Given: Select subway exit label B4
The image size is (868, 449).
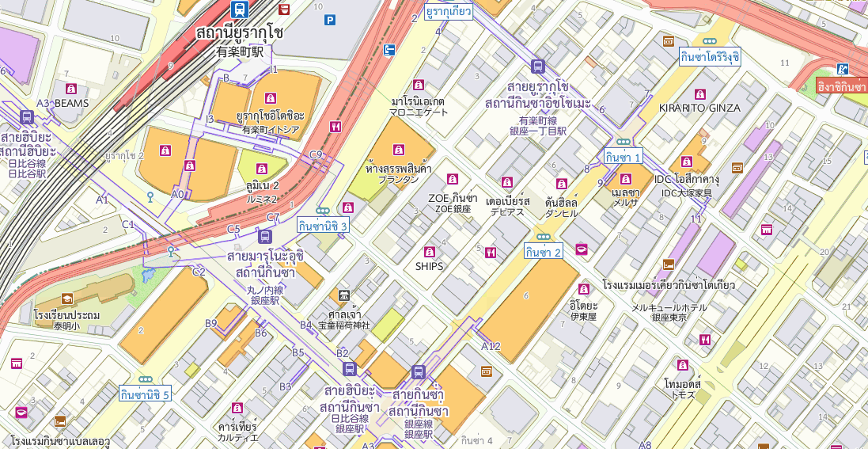Looking at the screenshot, I should [x=306, y=325].
